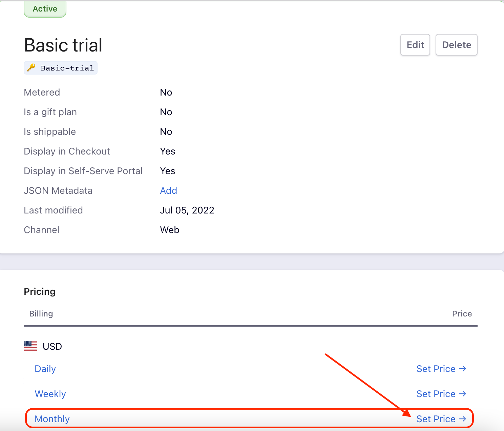Click the key icon beside Basic-trial
The width and height of the screenshot is (504, 431).
(31, 68)
